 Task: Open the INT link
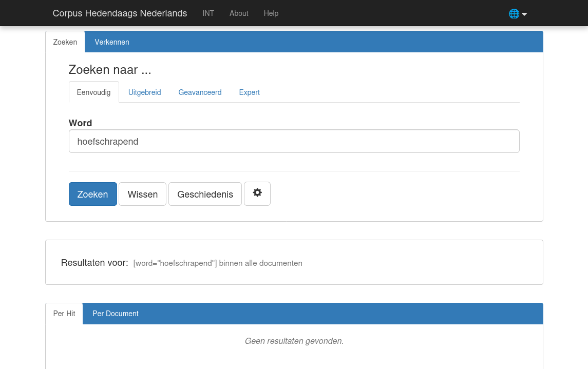[208, 13]
